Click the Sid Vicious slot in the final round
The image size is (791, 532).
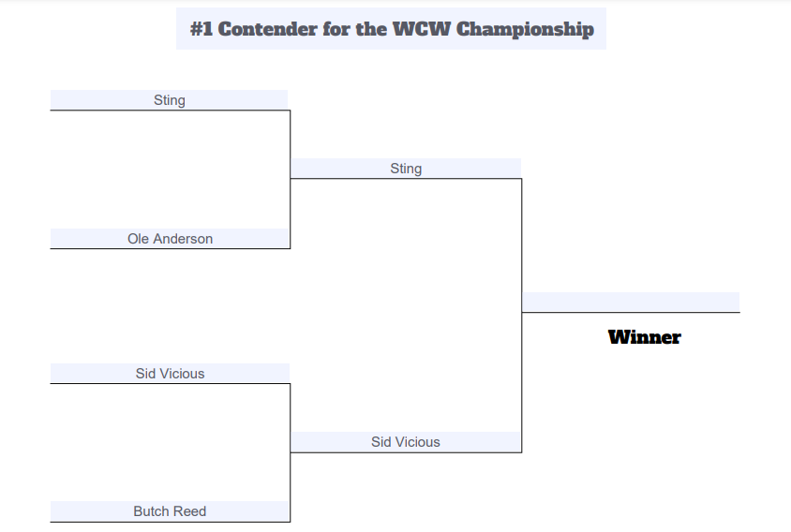click(406, 442)
